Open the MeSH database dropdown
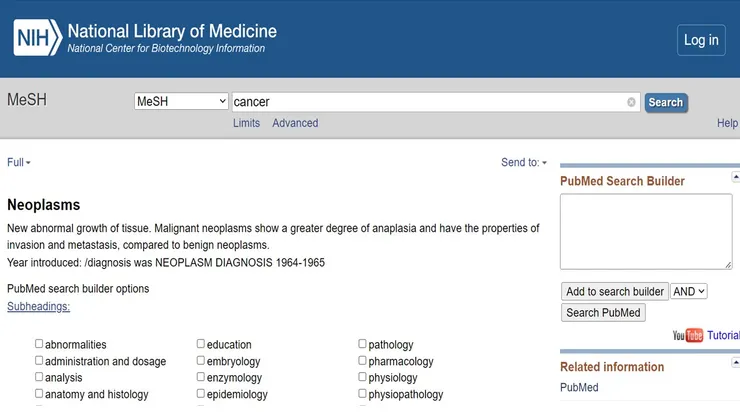Viewport: 740px width, 416px height. 181,102
